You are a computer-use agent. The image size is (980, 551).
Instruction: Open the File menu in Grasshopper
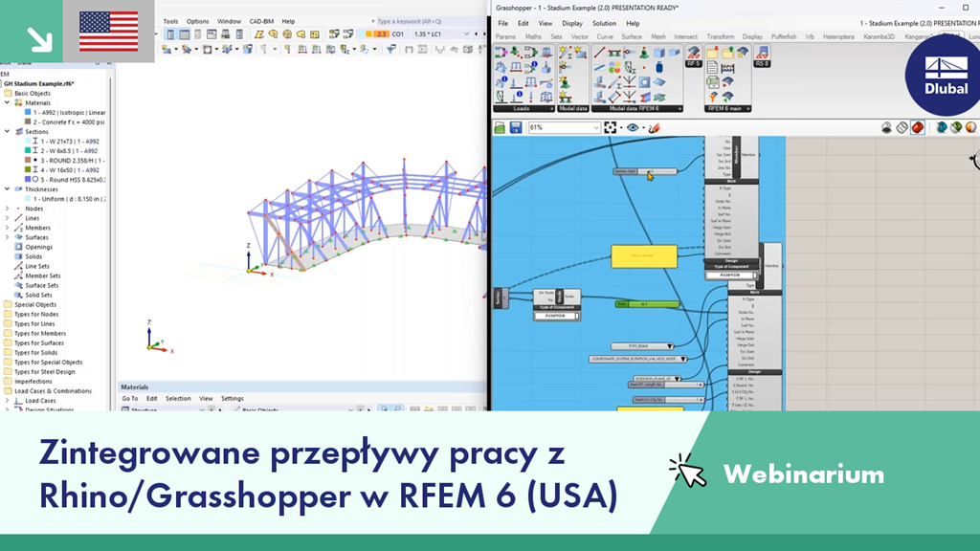click(x=502, y=23)
